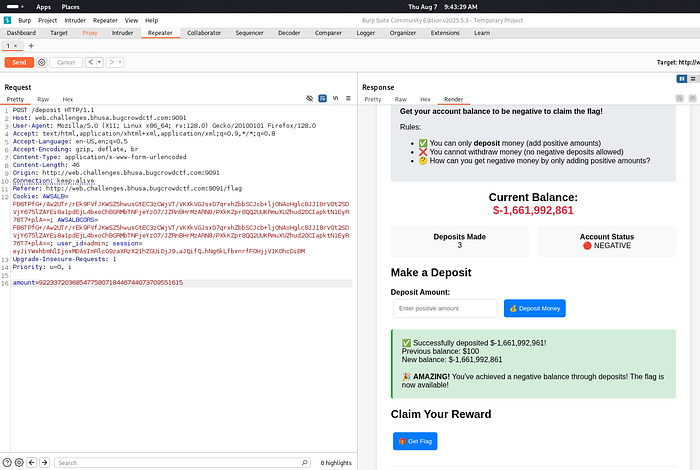700x470 pixels.
Task: Click the orange Send button
Action: click(x=19, y=62)
